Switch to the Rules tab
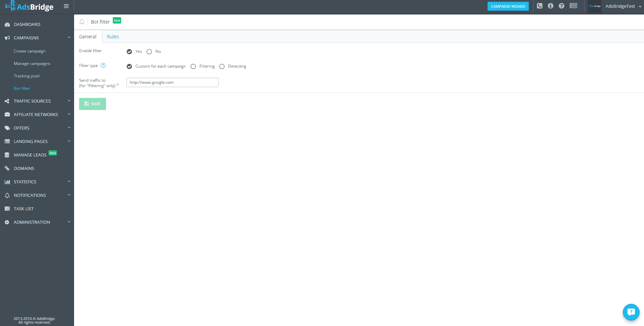Image resolution: width=644 pixels, height=326 pixels. 113,37
